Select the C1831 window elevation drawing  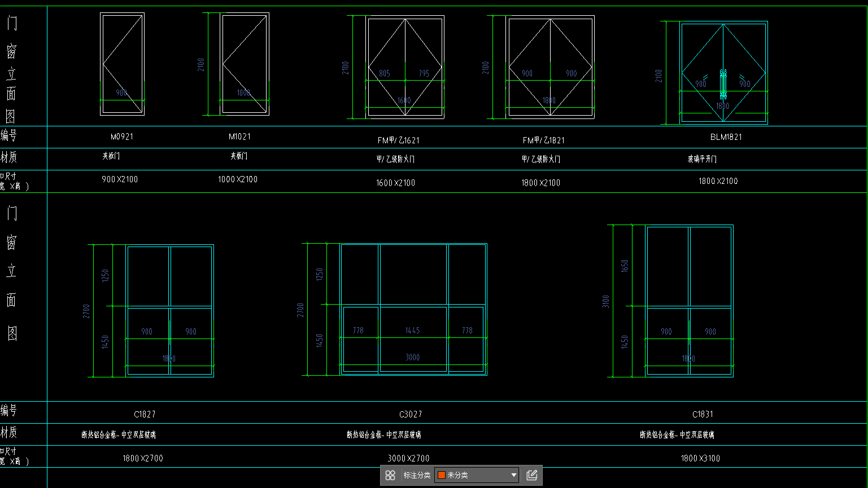coord(689,301)
